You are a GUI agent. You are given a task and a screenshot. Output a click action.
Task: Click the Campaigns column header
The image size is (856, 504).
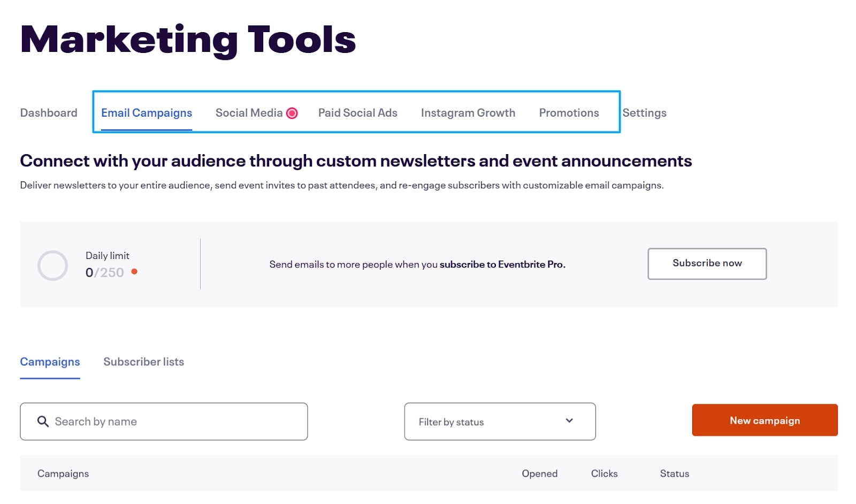pos(63,474)
